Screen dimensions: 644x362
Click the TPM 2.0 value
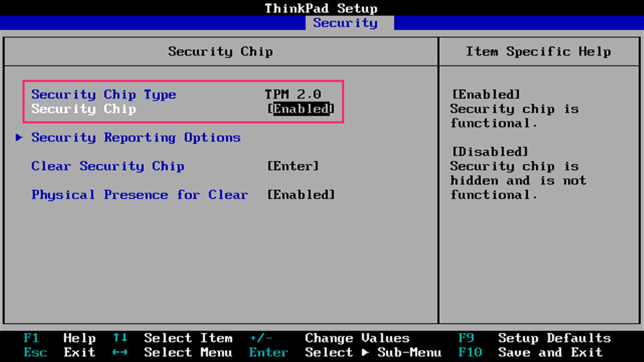pos(293,94)
